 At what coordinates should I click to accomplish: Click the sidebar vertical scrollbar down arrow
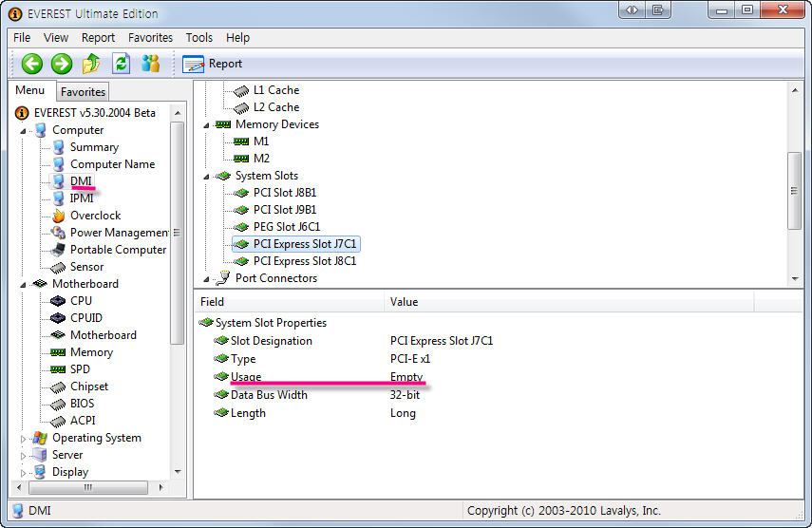(x=178, y=472)
